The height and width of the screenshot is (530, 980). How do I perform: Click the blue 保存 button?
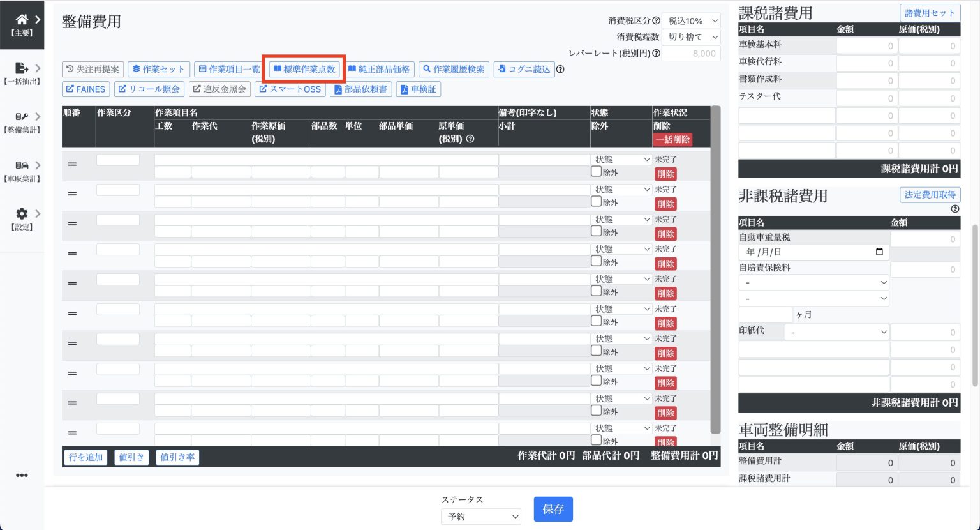pyautogui.click(x=553, y=509)
